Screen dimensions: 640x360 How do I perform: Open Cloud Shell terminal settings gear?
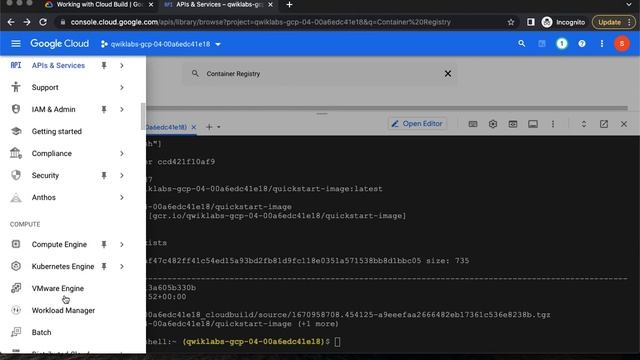click(493, 124)
